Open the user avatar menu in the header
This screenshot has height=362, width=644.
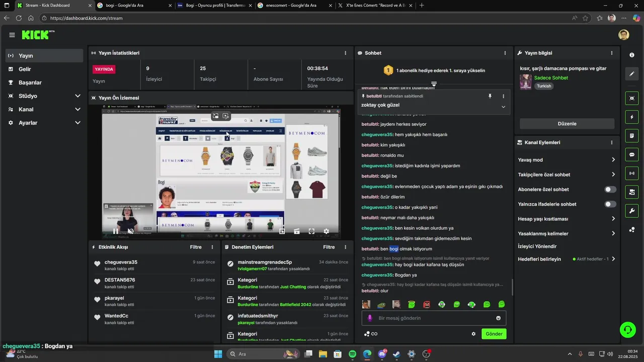coord(624,35)
